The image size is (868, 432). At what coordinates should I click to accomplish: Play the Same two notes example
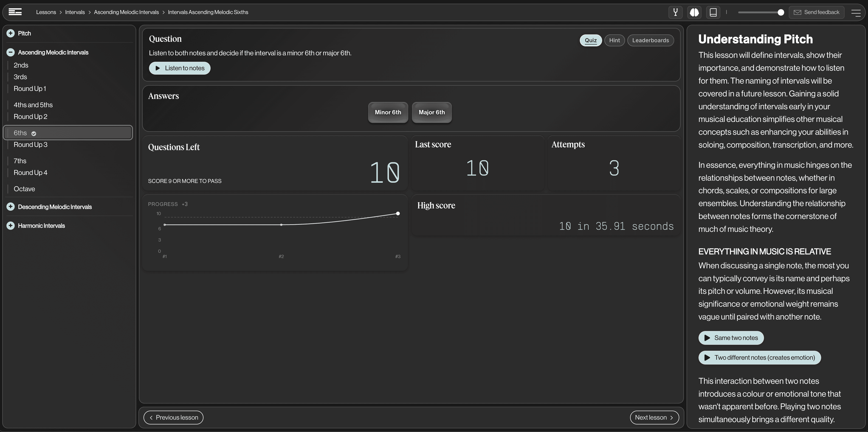pos(731,338)
